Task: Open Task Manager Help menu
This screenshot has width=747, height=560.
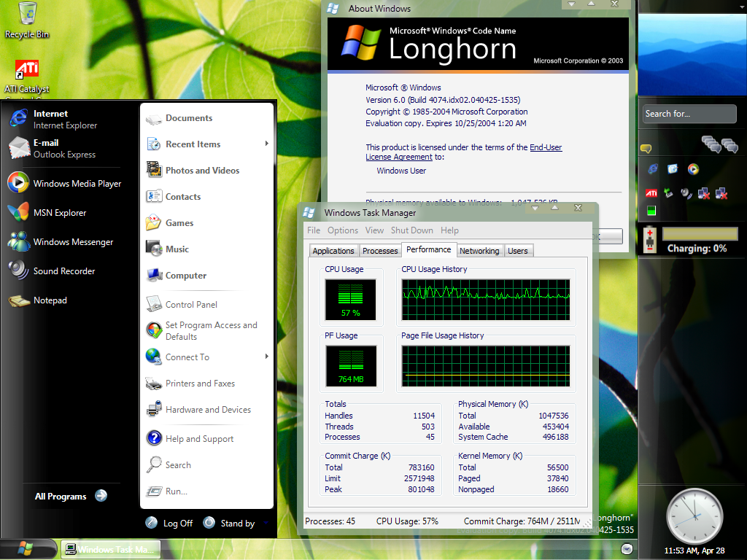Action: 449,230
